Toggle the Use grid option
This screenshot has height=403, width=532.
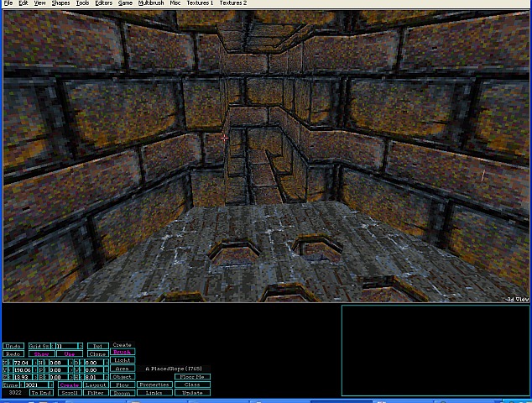tap(70, 353)
